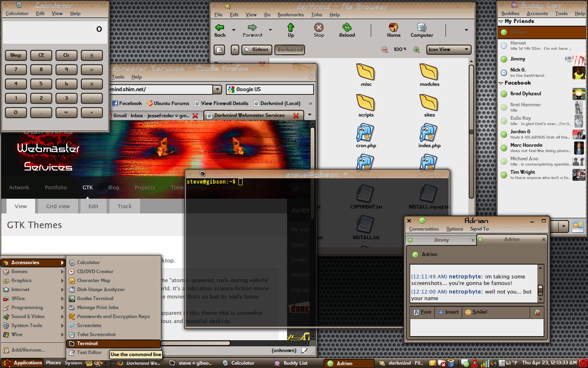Launch Terminal from Accessories menu
Image resolution: width=588 pixels, height=368 pixels.
point(113,343)
